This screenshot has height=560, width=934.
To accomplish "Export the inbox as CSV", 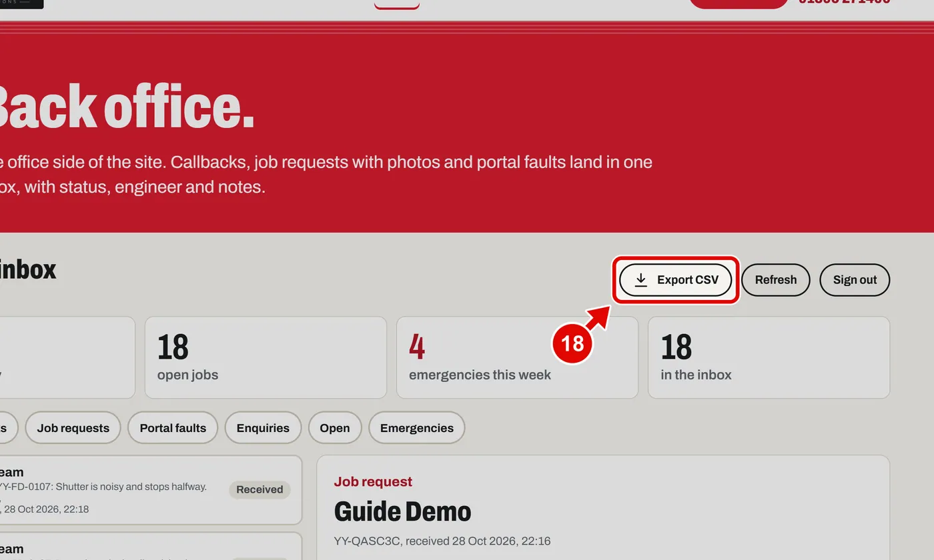I will click(675, 280).
